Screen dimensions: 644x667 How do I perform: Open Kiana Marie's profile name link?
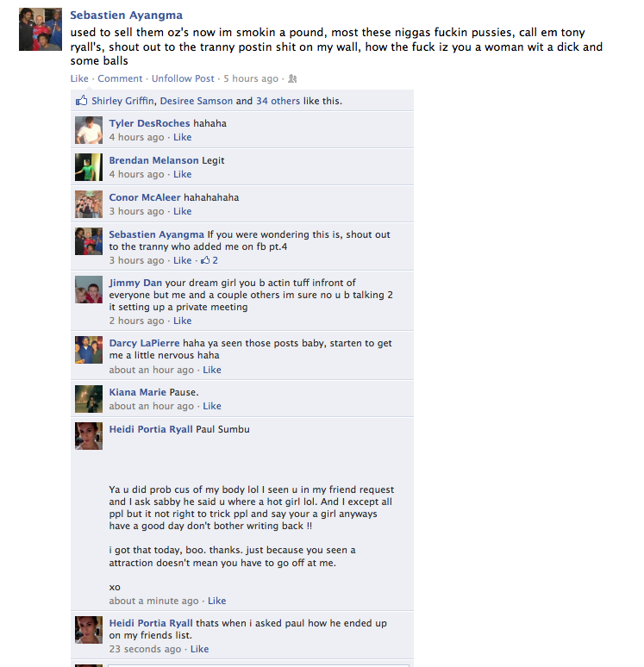[x=137, y=392]
